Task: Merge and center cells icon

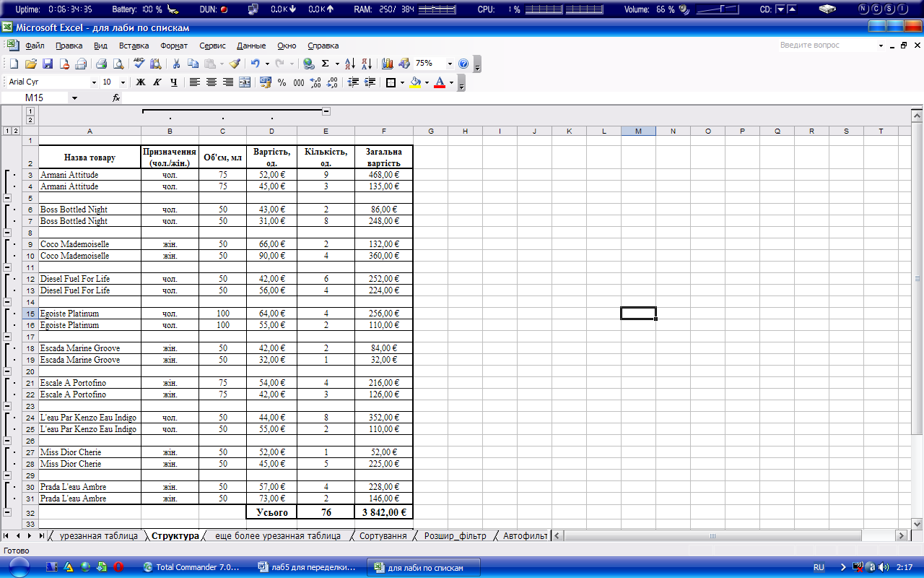Action: (x=245, y=82)
